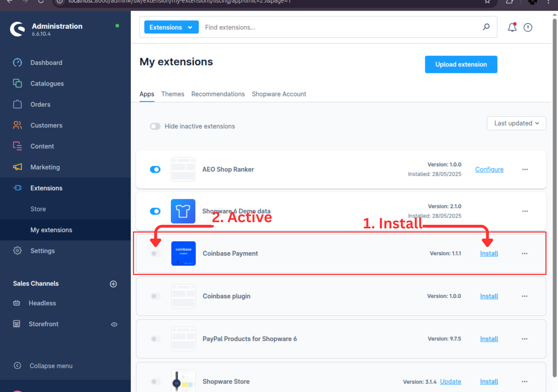This screenshot has width=558, height=392.
Task: Open Coinbase plugin three-dot menu
Action: (524, 296)
